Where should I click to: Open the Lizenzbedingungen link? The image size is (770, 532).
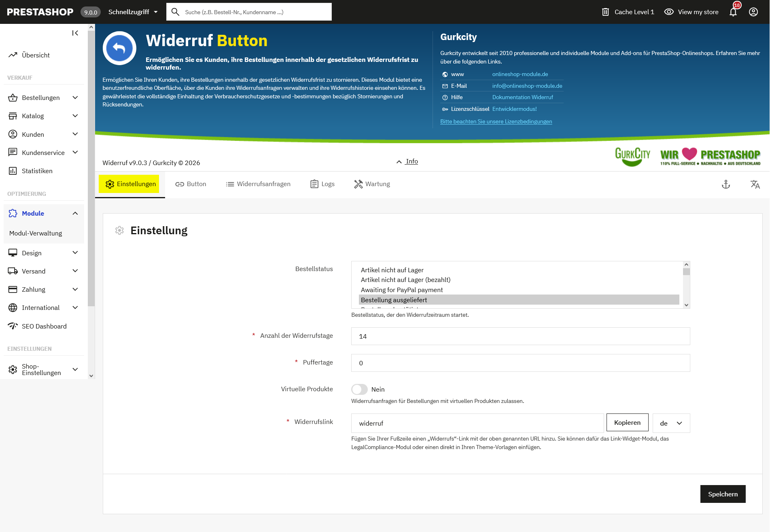pyautogui.click(x=496, y=121)
